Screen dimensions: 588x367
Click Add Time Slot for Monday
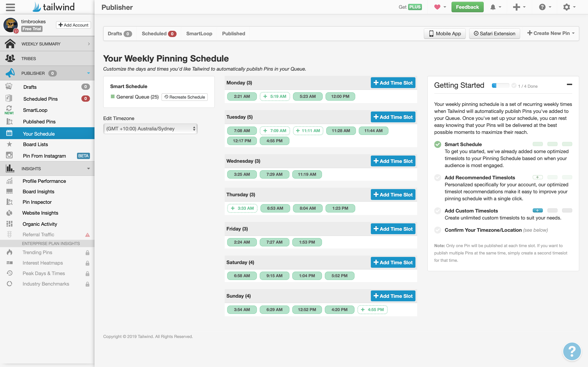(x=393, y=82)
